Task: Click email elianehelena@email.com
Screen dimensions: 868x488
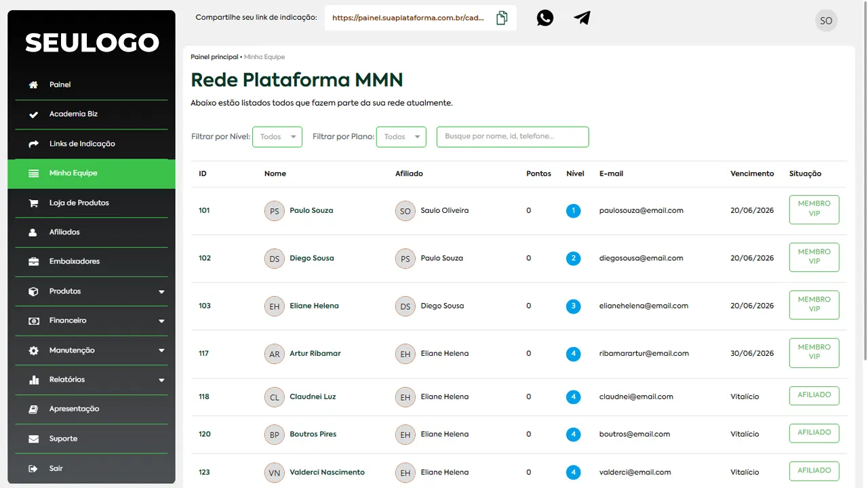Action: point(644,306)
